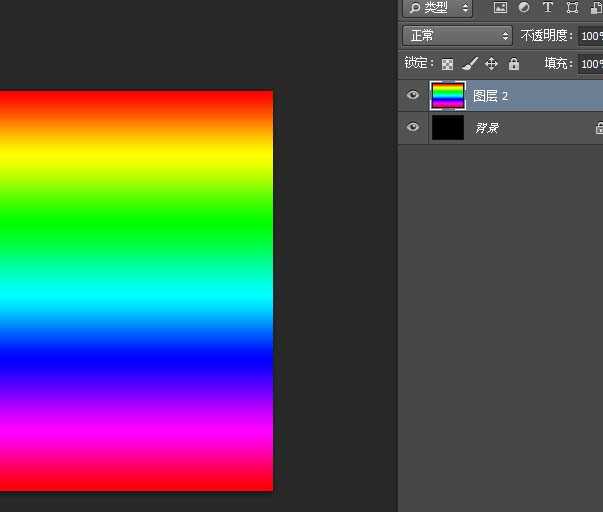Filter layers by type (T) icon

pyautogui.click(x=548, y=8)
